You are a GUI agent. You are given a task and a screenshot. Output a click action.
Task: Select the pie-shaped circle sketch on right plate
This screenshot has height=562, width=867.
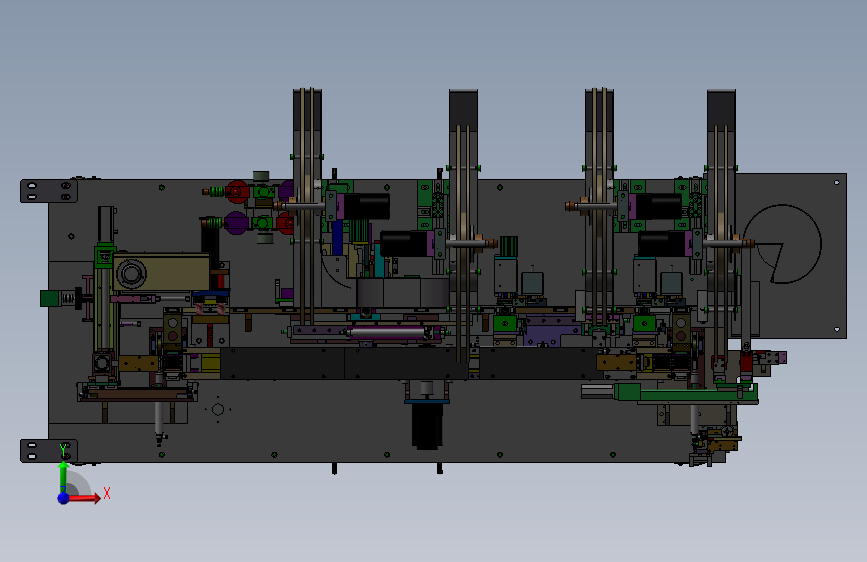click(x=782, y=243)
